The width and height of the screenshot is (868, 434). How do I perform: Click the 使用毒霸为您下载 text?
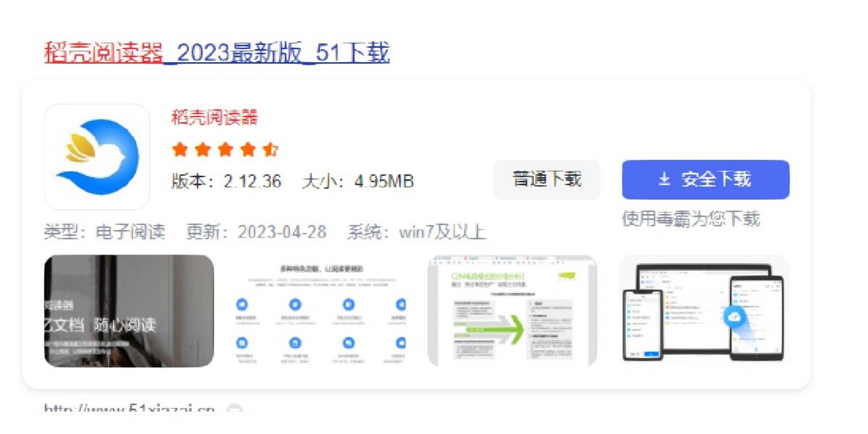pos(691,218)
